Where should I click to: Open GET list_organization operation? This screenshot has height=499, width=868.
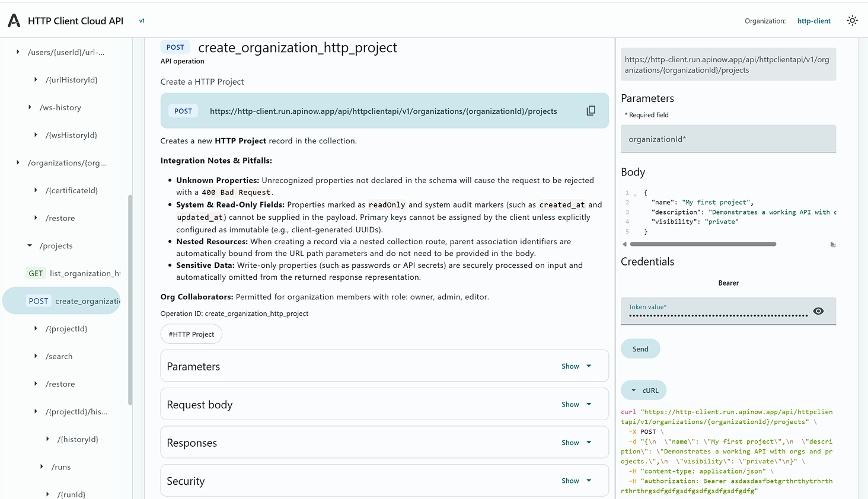[73, 273]
